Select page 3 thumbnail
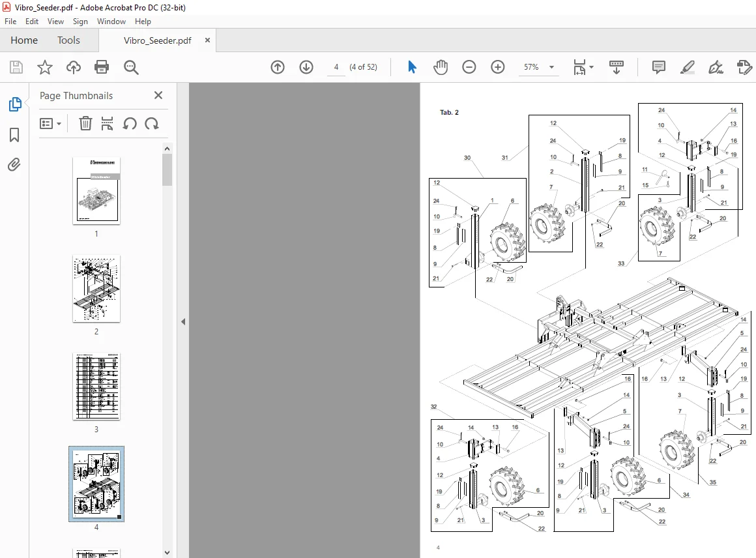Viewport: 756px width, 558px height. pos(96,387)
